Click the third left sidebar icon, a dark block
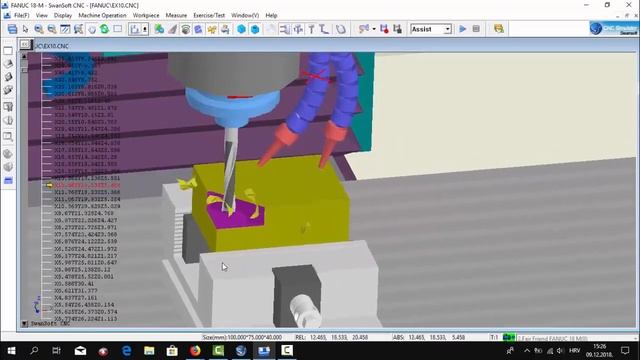 tap(8, 77)
